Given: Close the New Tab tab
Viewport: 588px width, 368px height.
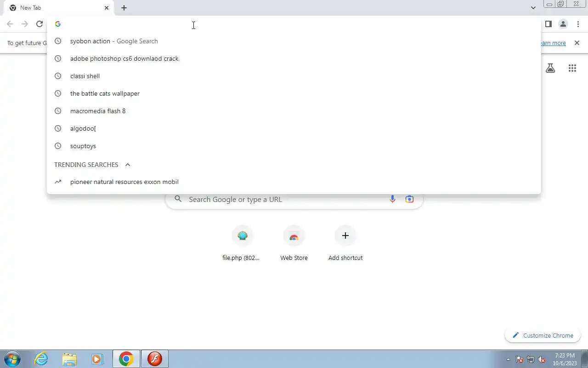Looking at the screenshot, I should [x=107, y=8].
